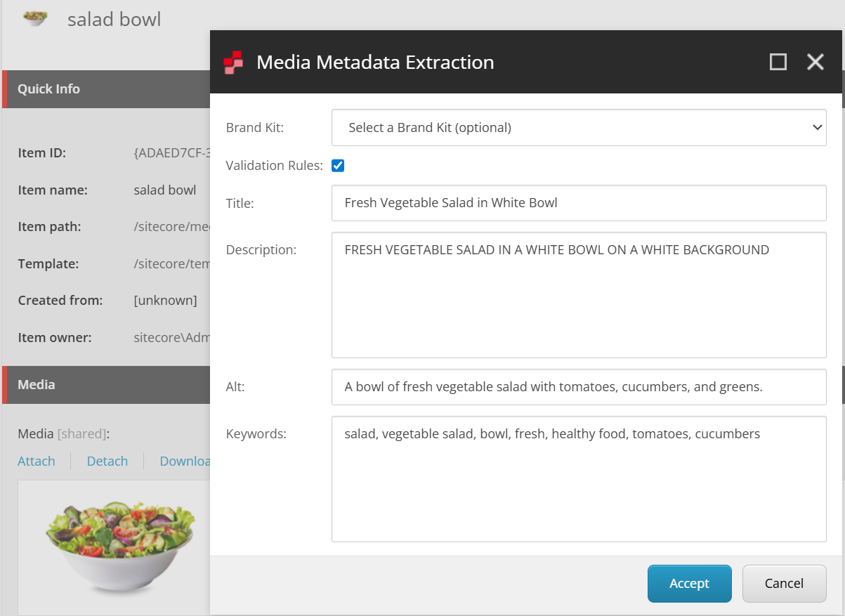Collapse the Quick Info section
The height and width of the screenshot is (616, 845).
105,89
